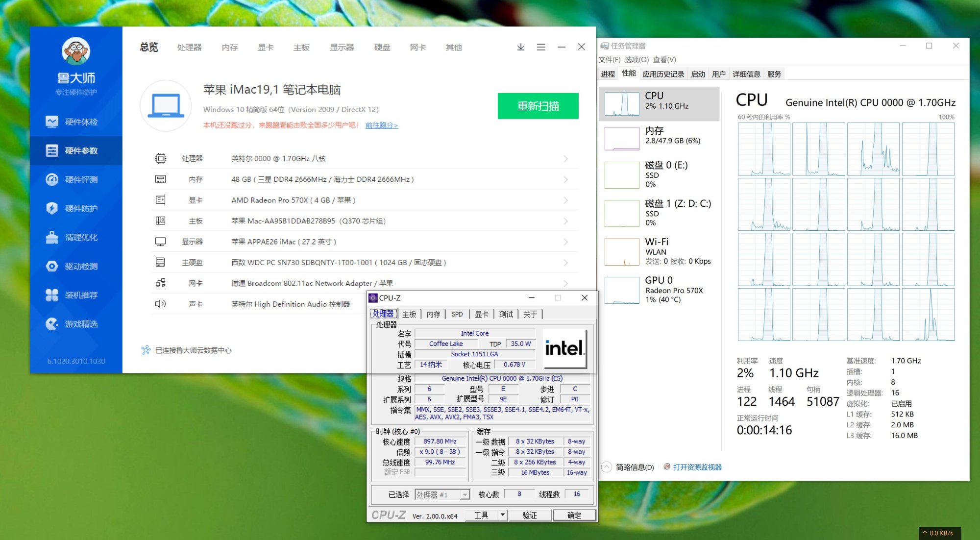
Task: Open Lu Master hamburger menu icon
Action: [541, 48]
